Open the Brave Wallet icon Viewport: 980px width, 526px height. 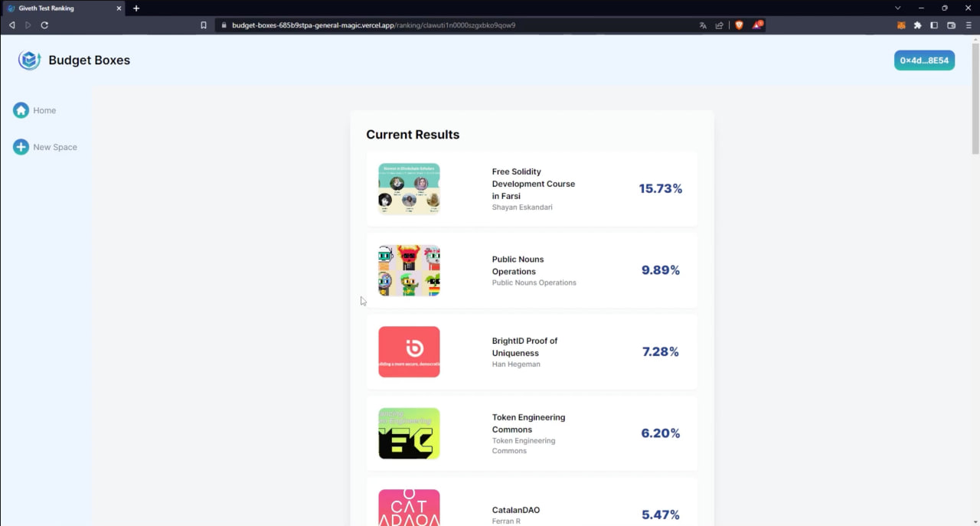(952, 25)
